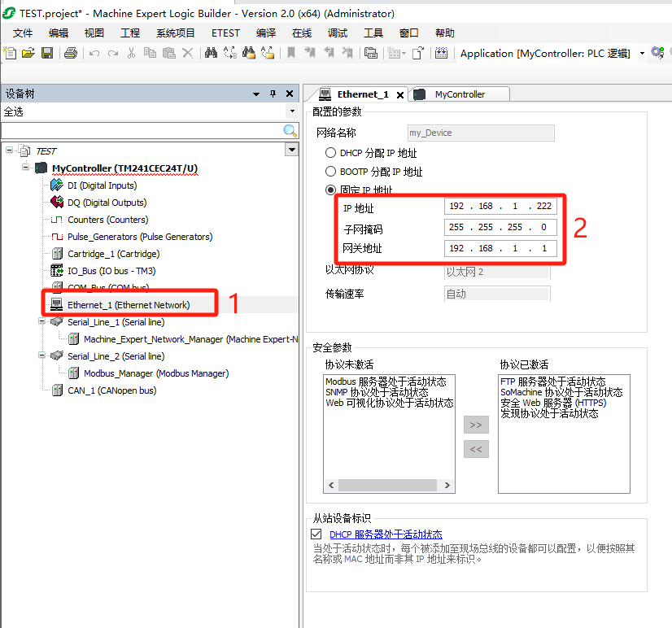Click the << button to deactivate protocol

(x=476, y=448)
